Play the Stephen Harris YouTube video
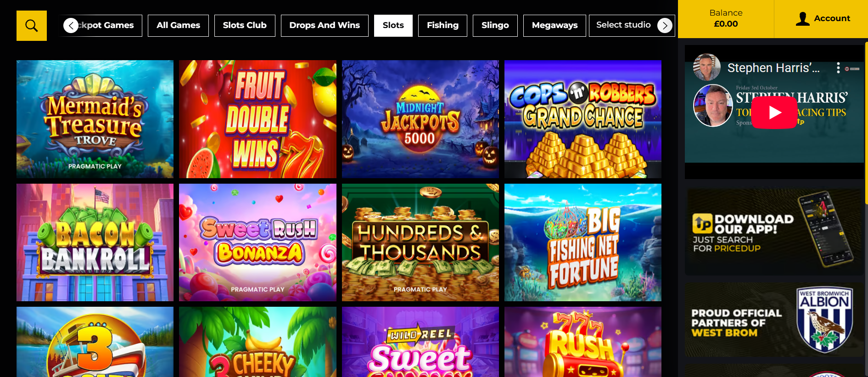The image size is (868, 377). coord(774,113)
